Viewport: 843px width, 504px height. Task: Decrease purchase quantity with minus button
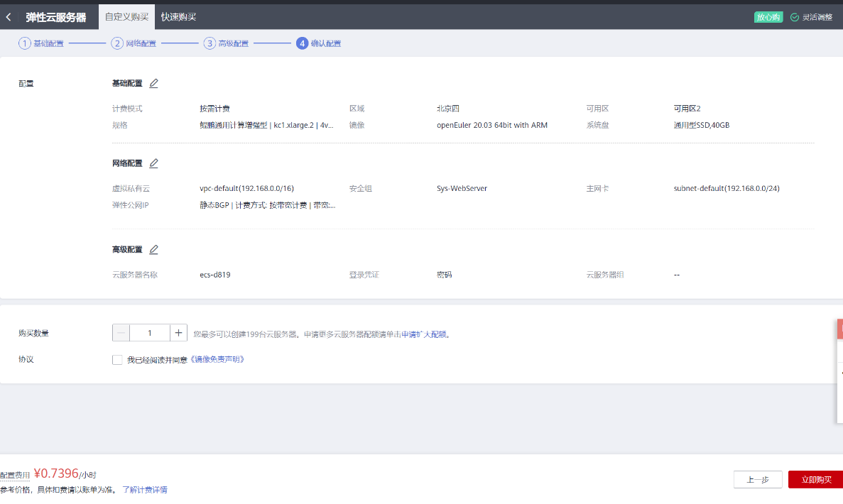click(x=121, y=333)
